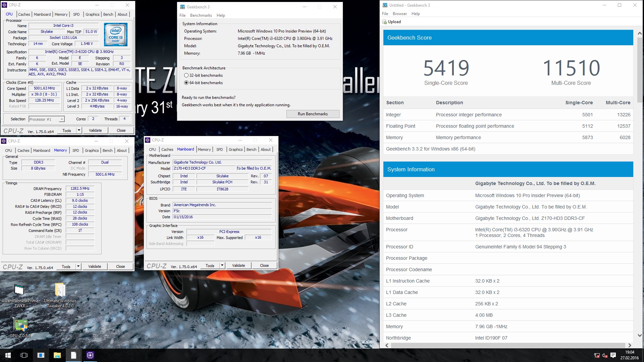Click the Geekbench results scroll up arrow
The height and width of the screenshot is (362, 644).
click(x=639, y=34)
